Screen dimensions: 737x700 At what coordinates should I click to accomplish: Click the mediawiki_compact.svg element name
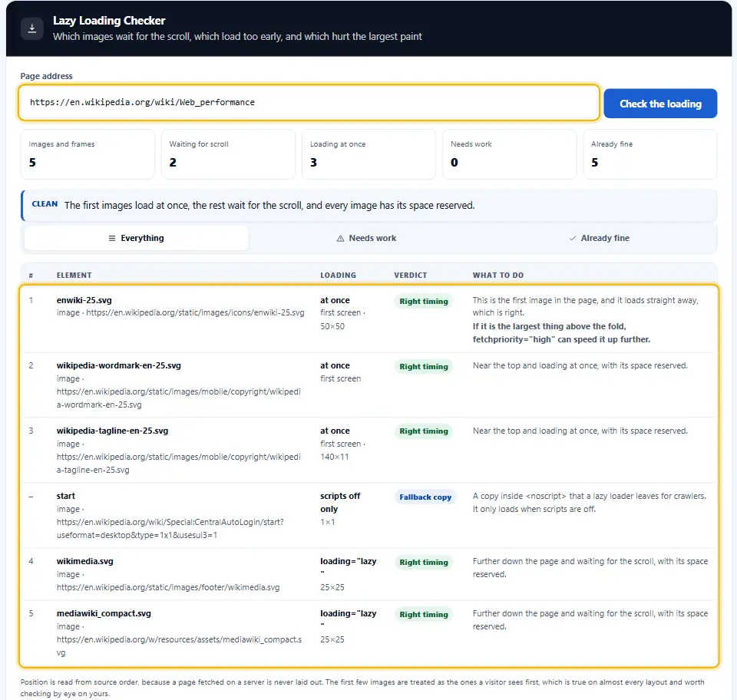tap(104, 613)
